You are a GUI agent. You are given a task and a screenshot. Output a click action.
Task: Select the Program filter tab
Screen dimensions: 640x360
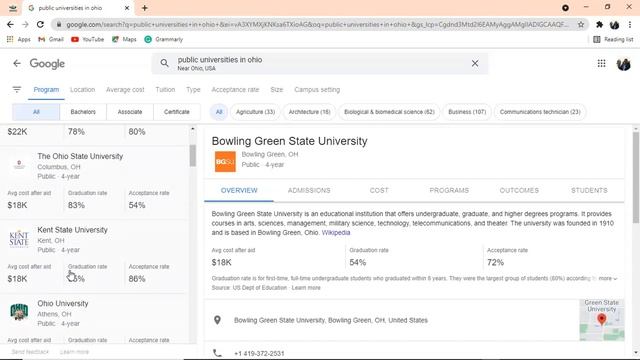(x=46, y=90)
